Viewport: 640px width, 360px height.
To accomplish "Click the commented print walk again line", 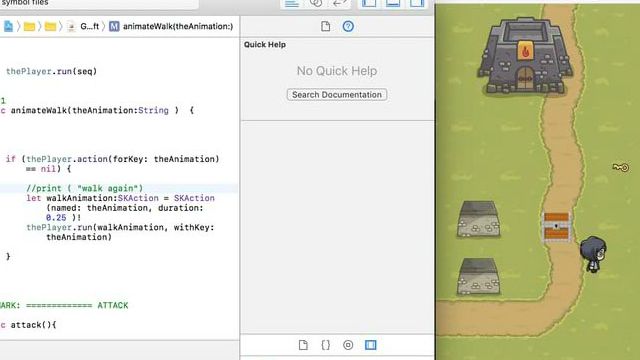I will [x=84, y=188].
